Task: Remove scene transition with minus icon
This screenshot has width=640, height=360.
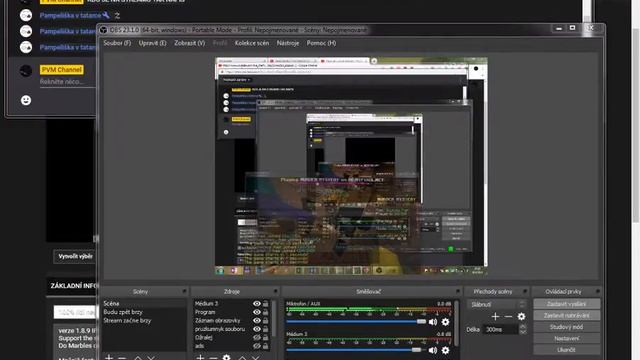Action: coord(508,316)
